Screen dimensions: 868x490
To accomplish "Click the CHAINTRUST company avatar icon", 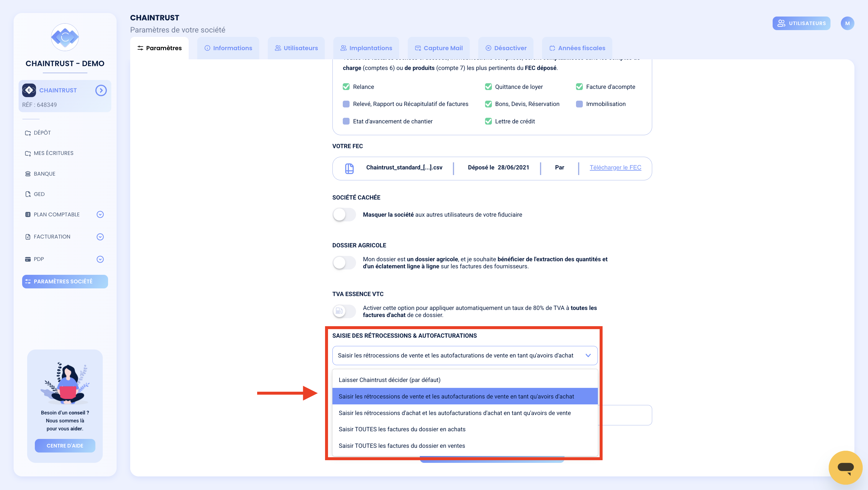I will pos(29,90).
